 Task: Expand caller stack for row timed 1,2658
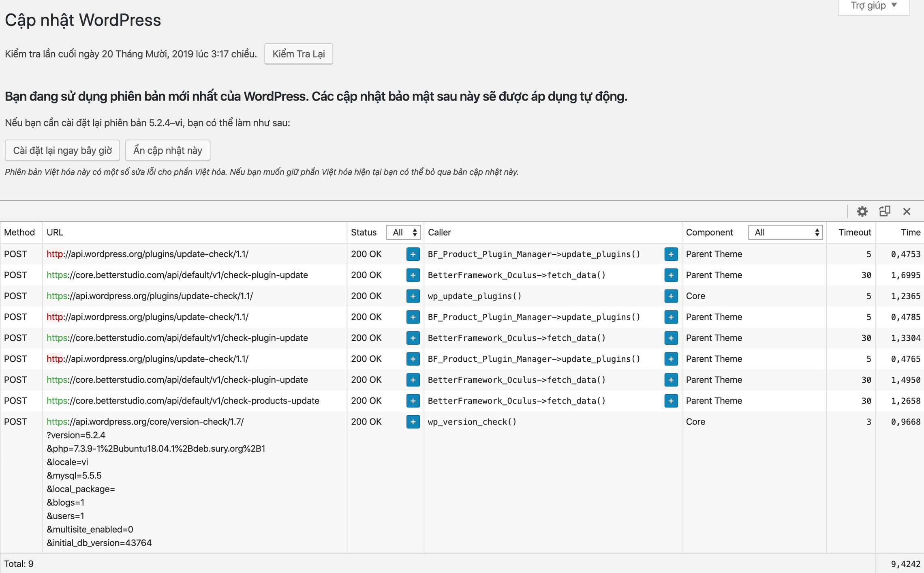click(x=671, y=401)
